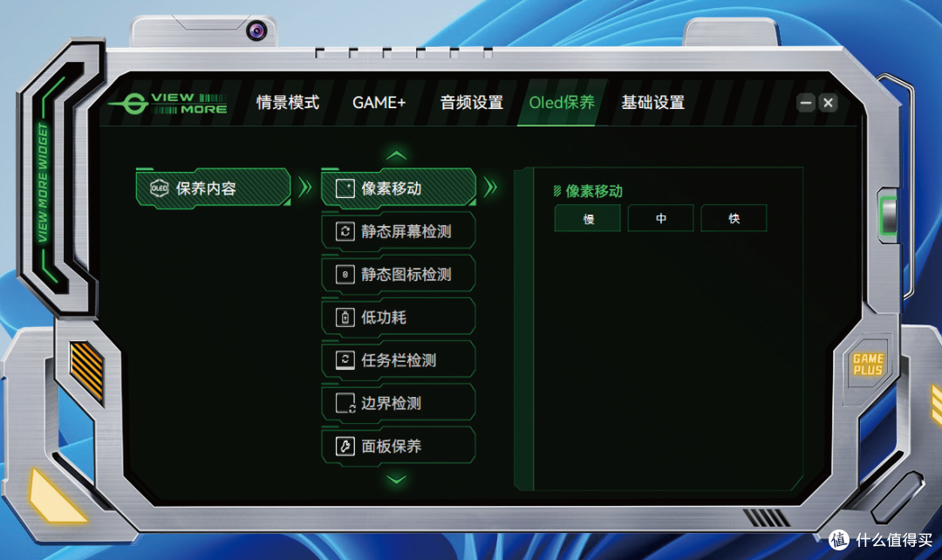Click the 像素移动 panel heading text
The height and width of the screenshot is (560, 942).
click(x=594, y=191)
